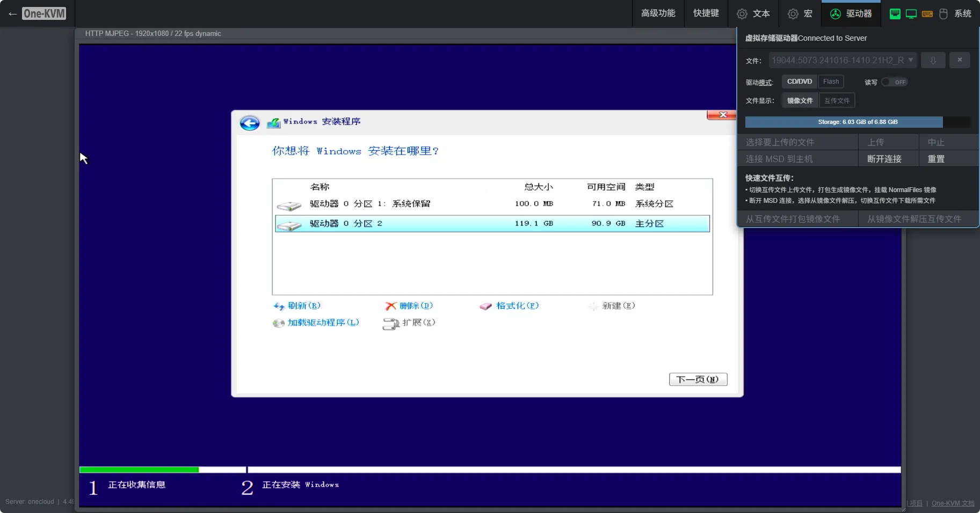Click the 下一页(N) next button
The image size is (980, 513).
[698, 379]
